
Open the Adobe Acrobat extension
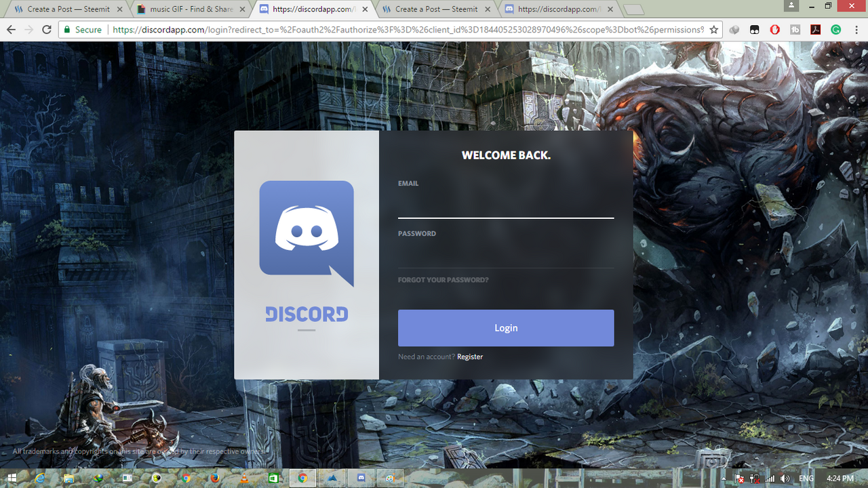coord(816,30)
